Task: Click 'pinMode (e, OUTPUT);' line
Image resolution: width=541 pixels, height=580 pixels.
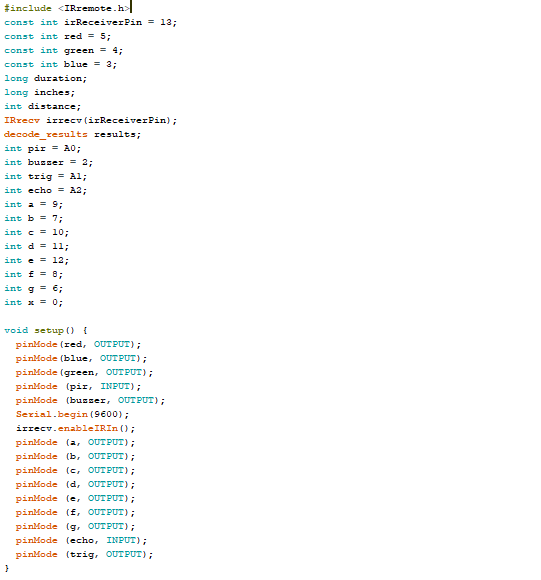Action: pyautogui.click(x=75, y=499)
